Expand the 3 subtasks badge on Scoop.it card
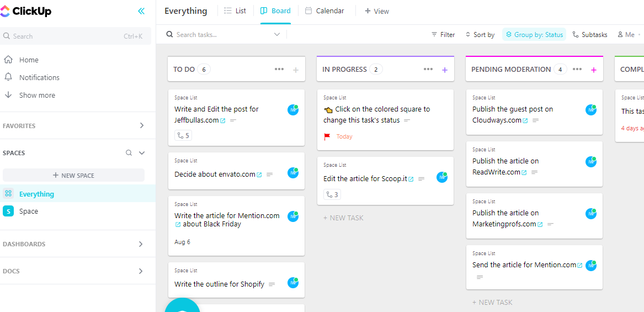This screenshot has width=644, height=312. click(x=332, y=194)
